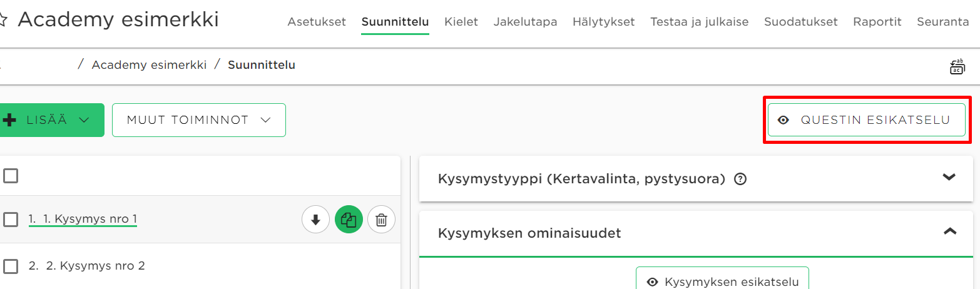Go to the Raportit tab
This screenshot has width=980, height=289.
point(877,22)
